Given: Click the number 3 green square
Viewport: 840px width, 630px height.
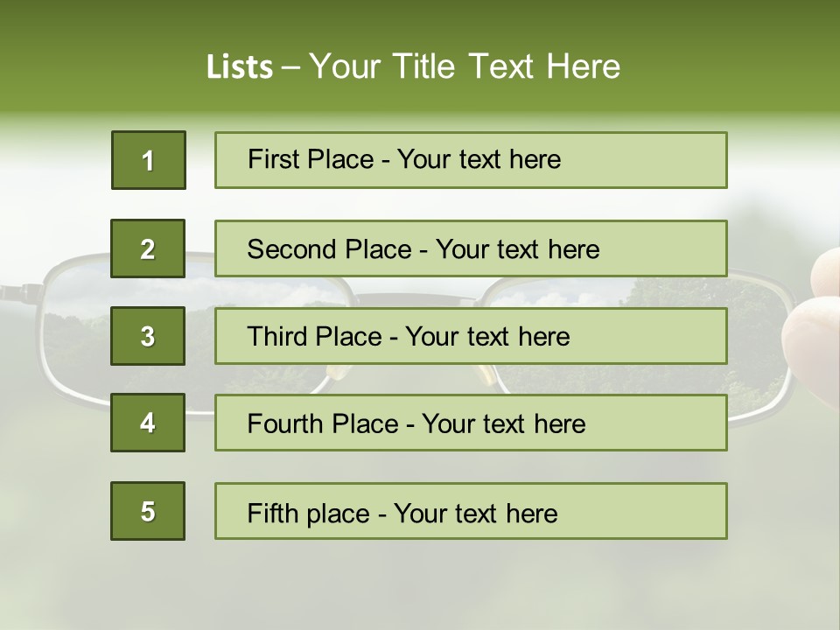Looking at the screenshot, I should tap(148, 336).
